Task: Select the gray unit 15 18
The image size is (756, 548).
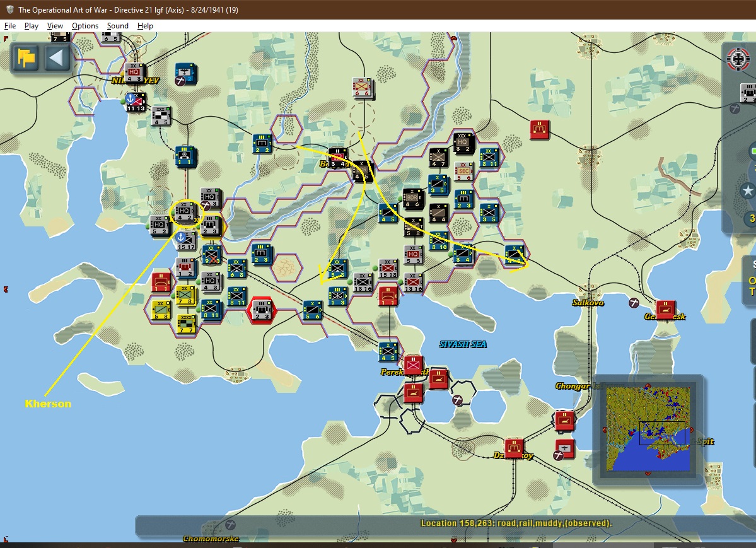Action: point(388,269)
